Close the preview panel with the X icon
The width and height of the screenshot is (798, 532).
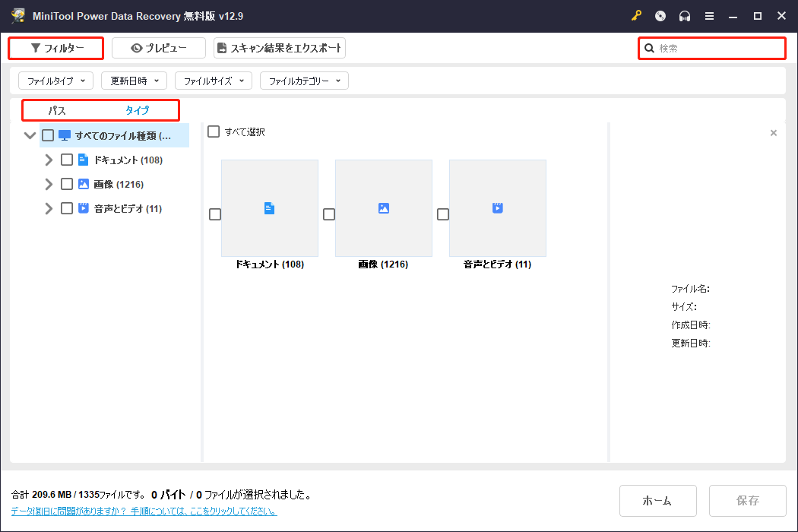coord(774,133)
